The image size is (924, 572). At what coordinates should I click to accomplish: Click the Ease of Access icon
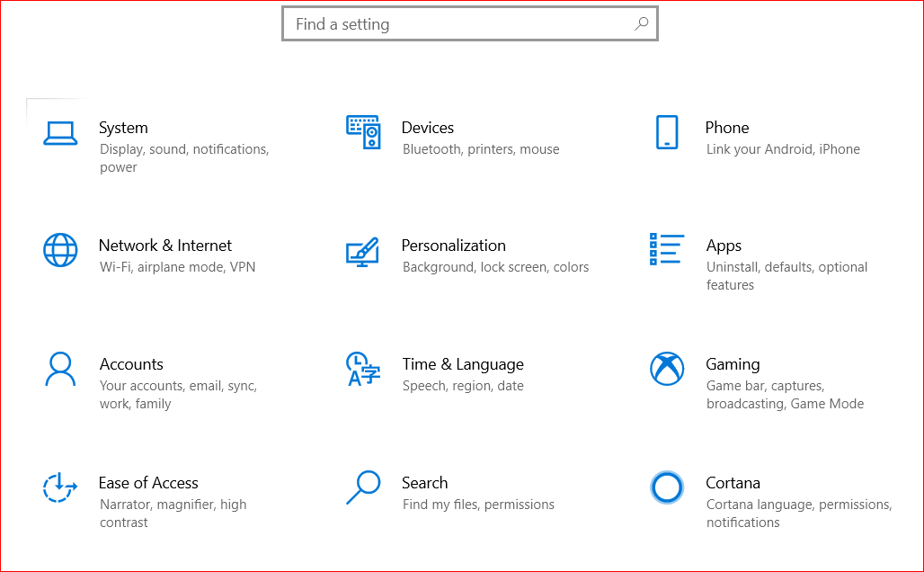tap(59, 487)
